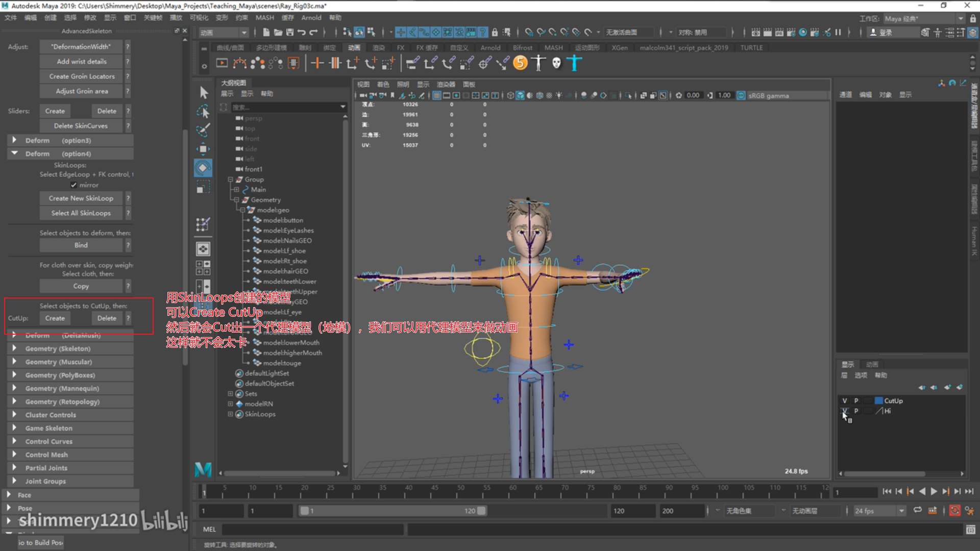Click the Create CutUp button
Screen dimensions: 980x551
(55, 318)
